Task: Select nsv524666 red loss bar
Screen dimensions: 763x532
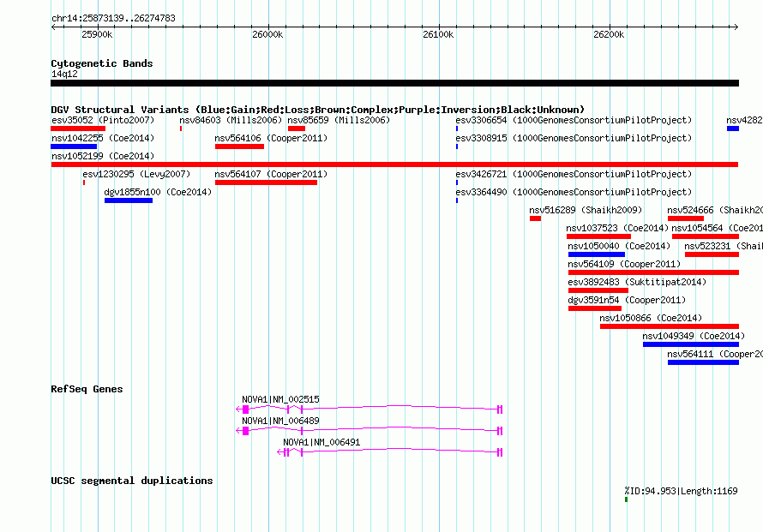Action: click(x=686, y=218)
